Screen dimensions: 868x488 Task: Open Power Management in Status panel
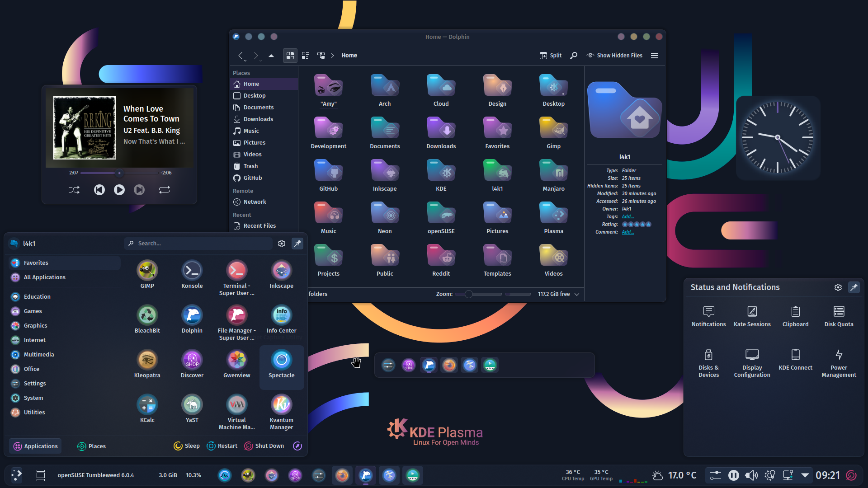click(x=839, y=363)
